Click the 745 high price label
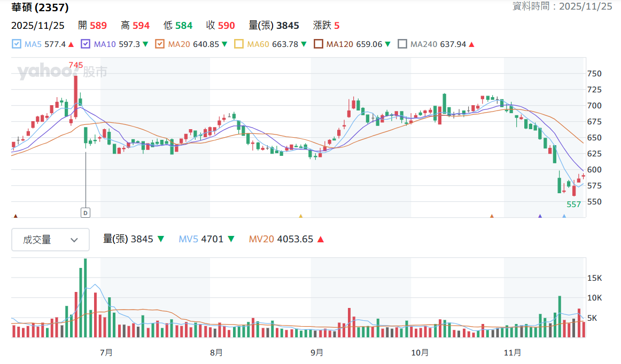 pos(76,65)
